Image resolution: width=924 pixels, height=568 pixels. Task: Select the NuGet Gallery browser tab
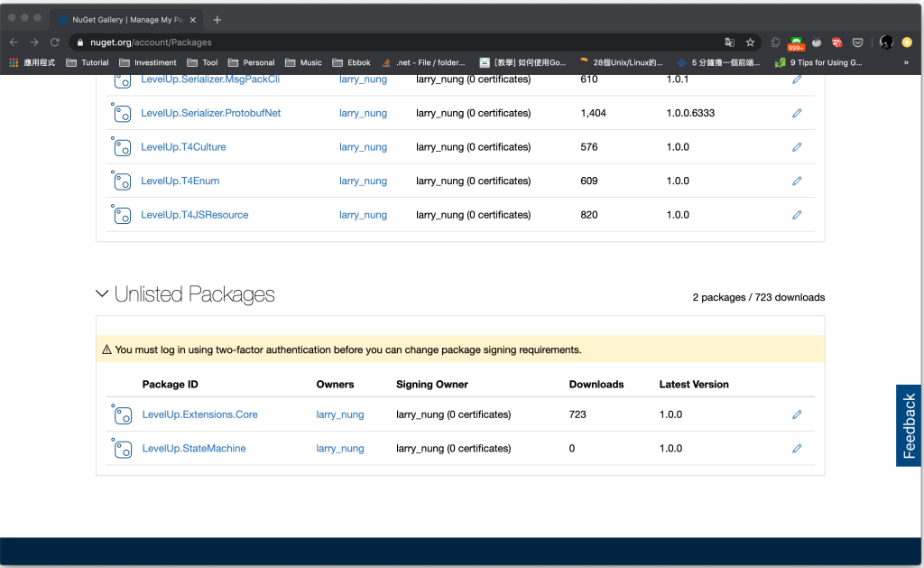[126, 20]
